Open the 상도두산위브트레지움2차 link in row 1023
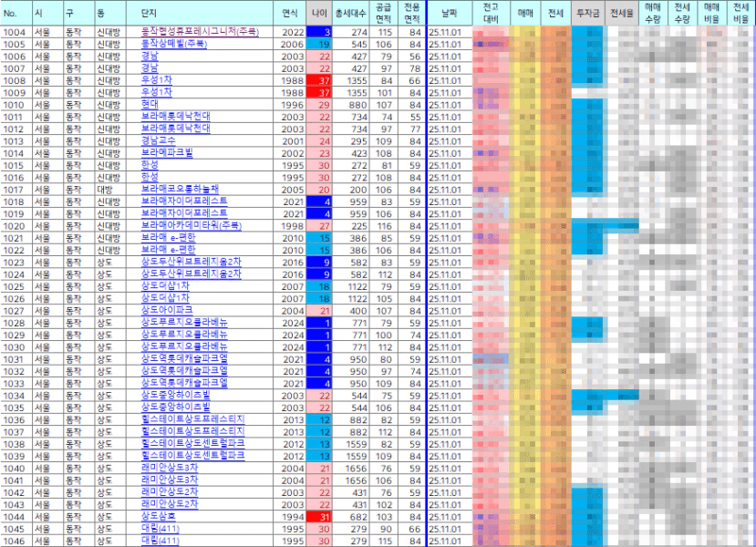This screenshot has height=547, width=756. (191, 262)
